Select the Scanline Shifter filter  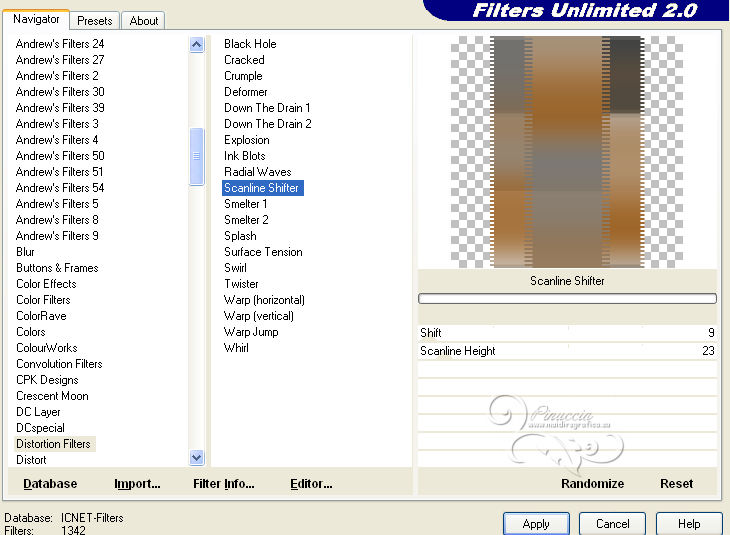[263, 188]
